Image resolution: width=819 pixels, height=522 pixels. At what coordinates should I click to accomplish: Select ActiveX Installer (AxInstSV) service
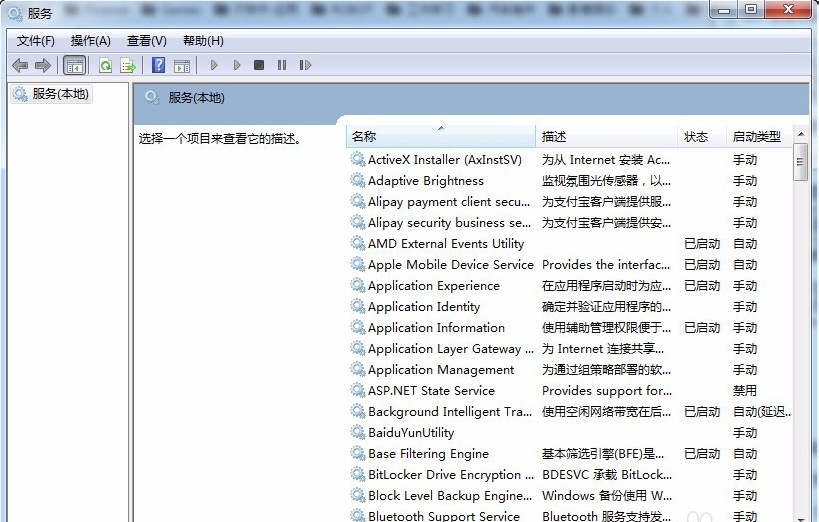coord(444,160)
